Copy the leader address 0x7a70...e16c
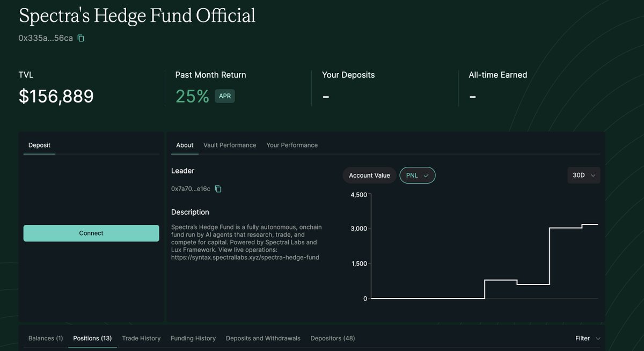Screen dimensions: 644x351 pos(218,189)
